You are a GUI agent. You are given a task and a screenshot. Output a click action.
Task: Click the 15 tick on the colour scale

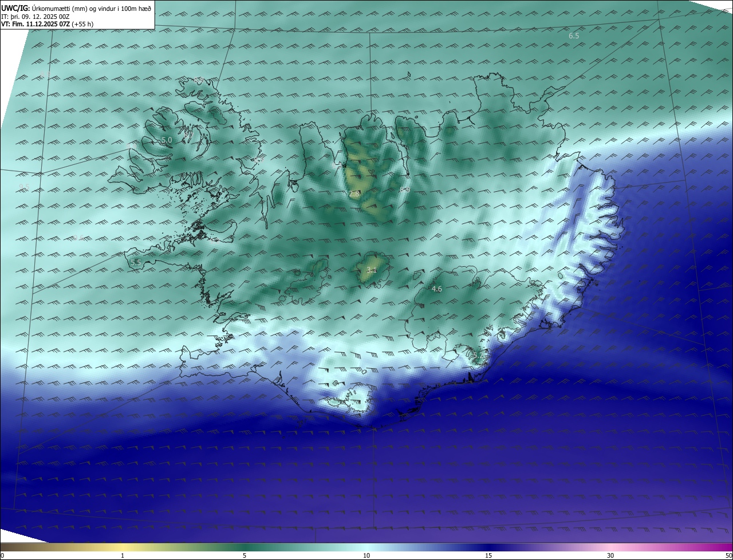pyautogui.click(x=488, y=555)
